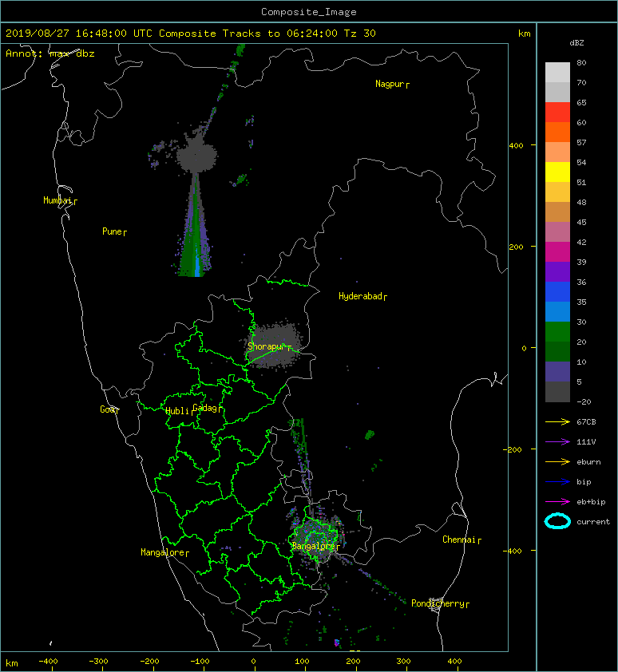The width and height of the screenshot is (618, 672).
Task: Select the red 65 dBZ color swatch
Action: (x=557, y=112)
